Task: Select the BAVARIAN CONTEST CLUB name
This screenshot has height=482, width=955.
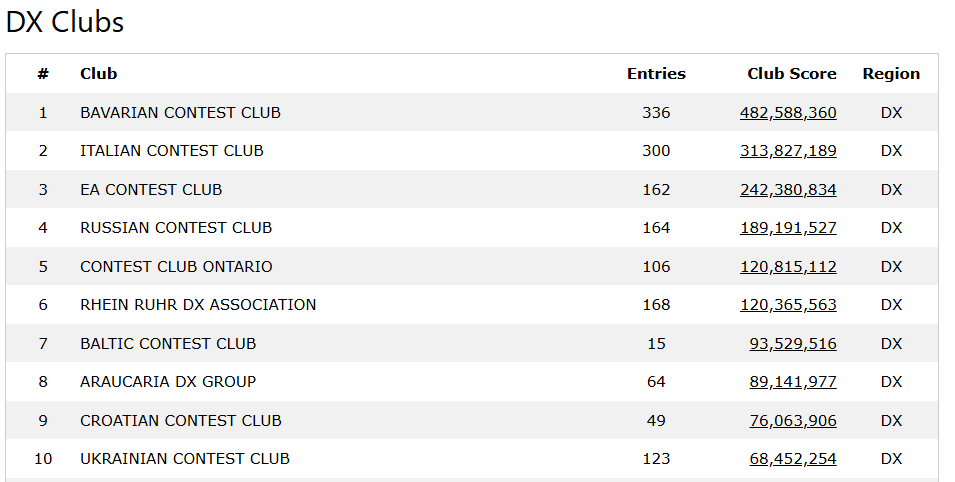Action: click(180, 113)
